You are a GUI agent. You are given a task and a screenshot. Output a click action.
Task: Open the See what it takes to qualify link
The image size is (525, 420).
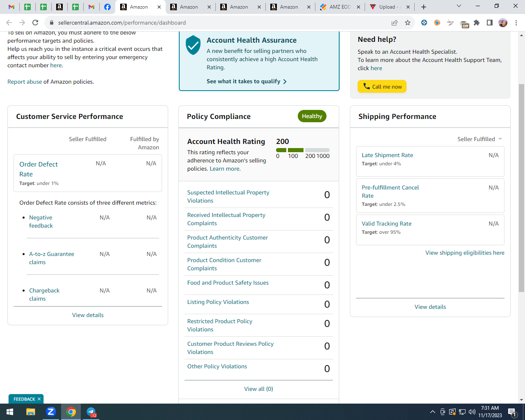[x=247, y=81]
